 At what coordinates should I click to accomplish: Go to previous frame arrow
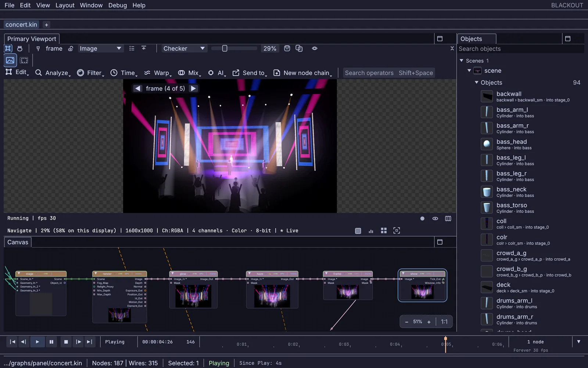pos(137,88)
